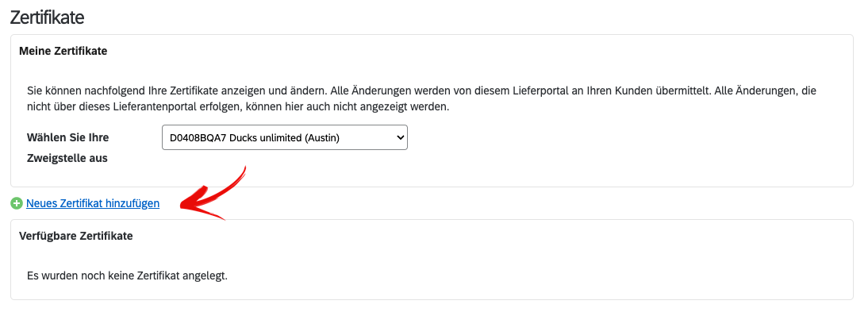Click the green plus icon

[16, 204]
